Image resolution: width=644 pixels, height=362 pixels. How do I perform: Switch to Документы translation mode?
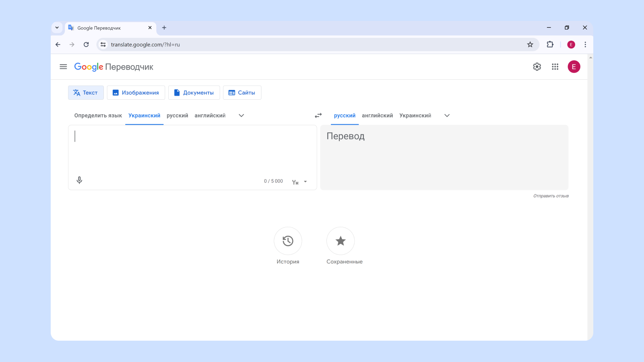pyautogui.click(x=194, y=93)
